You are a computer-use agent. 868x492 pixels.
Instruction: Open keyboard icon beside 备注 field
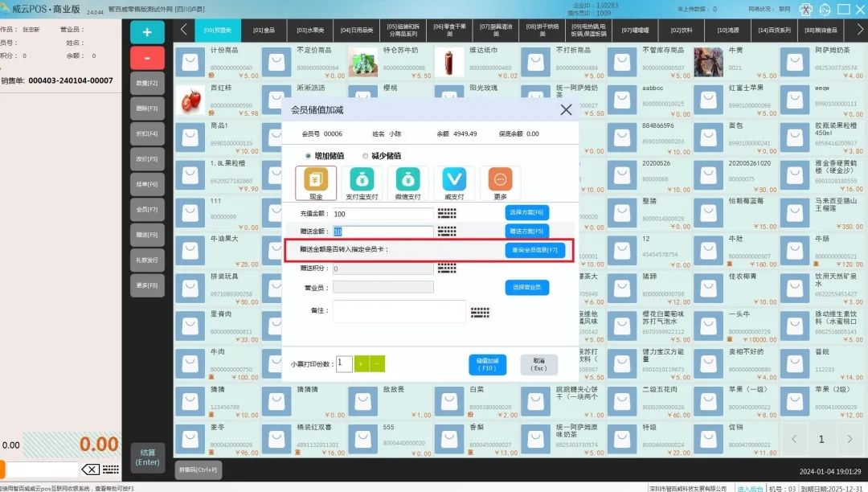[480, 313]
